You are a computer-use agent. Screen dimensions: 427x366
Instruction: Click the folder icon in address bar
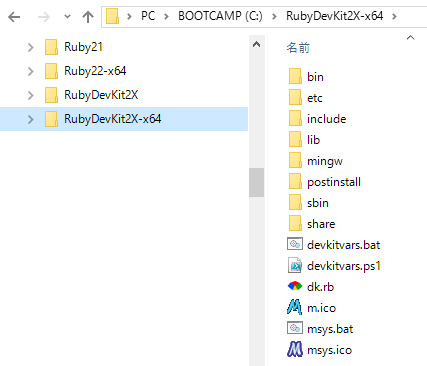click(113, 16)
